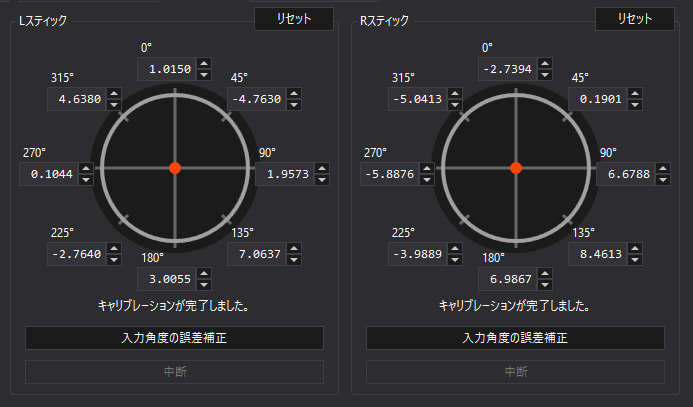Decrease L stick 315° value 4.6380

click(x=114, y=105)
